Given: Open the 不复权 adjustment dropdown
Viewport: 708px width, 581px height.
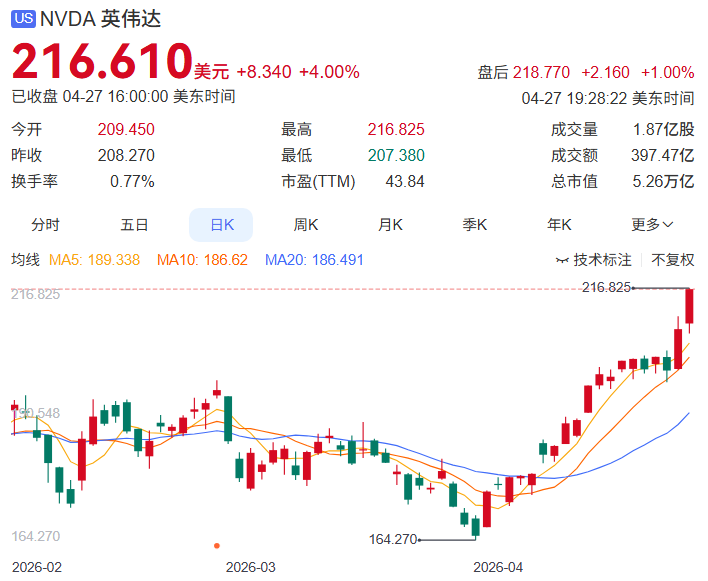Looking at the screenshot, I should [x=673, y=260].
